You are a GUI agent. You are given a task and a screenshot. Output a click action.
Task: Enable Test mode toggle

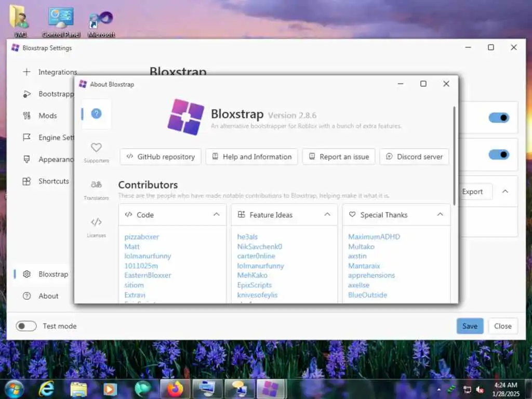point(26,326)
